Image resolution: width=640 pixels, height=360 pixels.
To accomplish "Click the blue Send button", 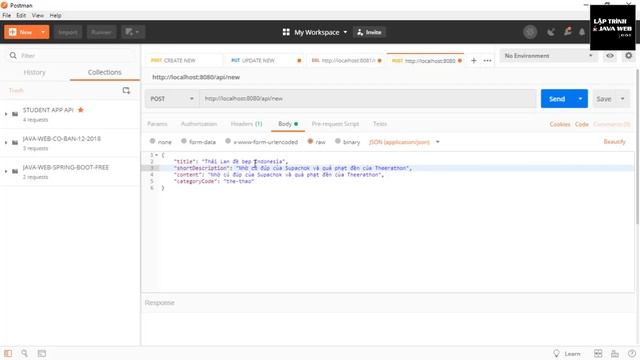I will click(557, 99).
